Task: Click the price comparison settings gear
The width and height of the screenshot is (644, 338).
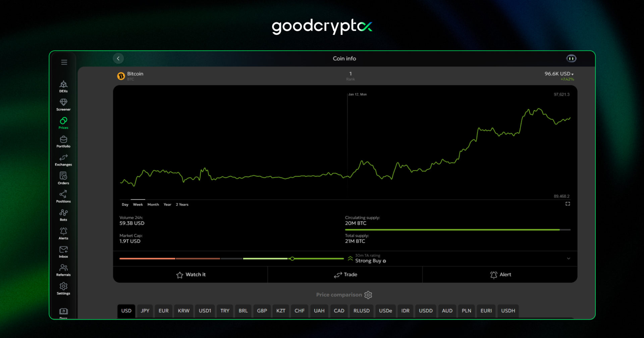Action: (368, 295)
